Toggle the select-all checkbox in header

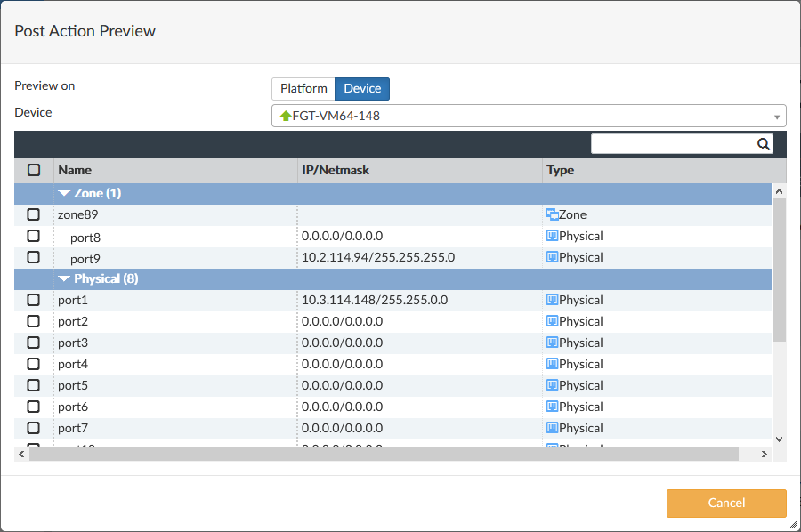(x=34, y=170)
